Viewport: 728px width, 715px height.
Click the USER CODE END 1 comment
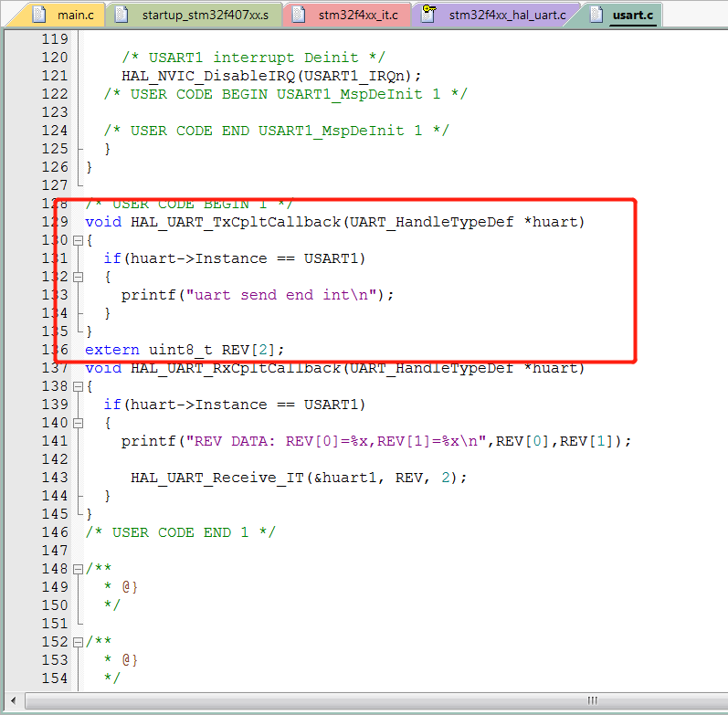(180, 532)
